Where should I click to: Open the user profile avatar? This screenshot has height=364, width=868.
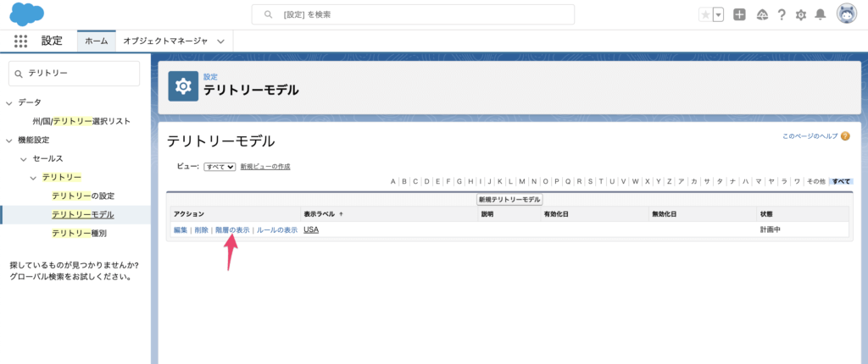846,14
